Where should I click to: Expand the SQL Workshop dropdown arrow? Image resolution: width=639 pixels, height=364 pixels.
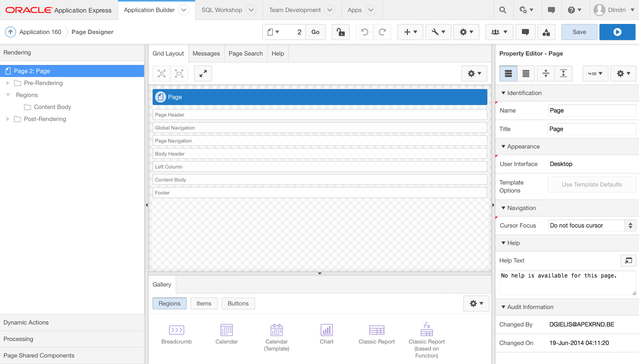251,10
